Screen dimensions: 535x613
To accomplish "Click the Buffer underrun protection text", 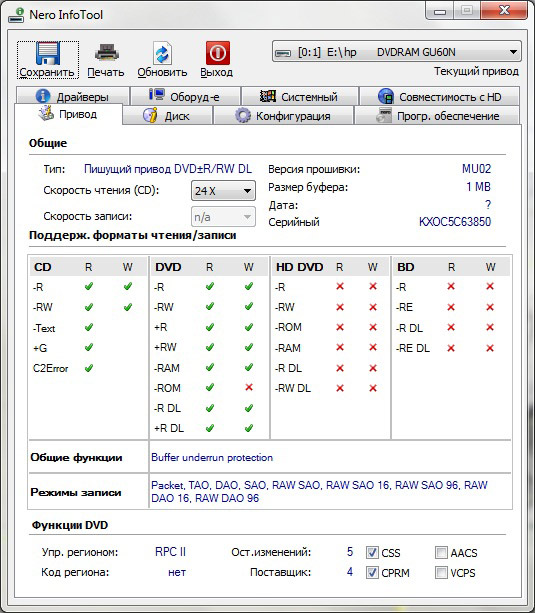I will (212, 457).
